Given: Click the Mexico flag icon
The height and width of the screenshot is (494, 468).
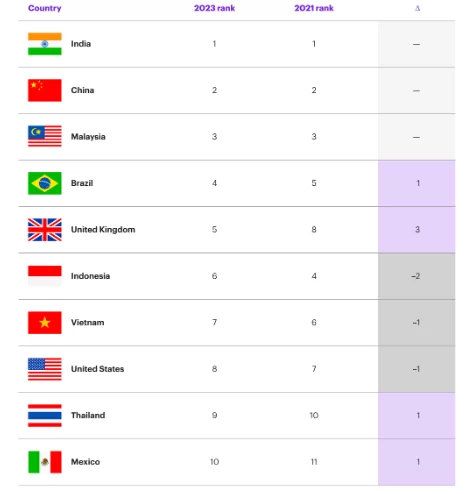Looking at the screenshot, I should (x=45, y=462).
